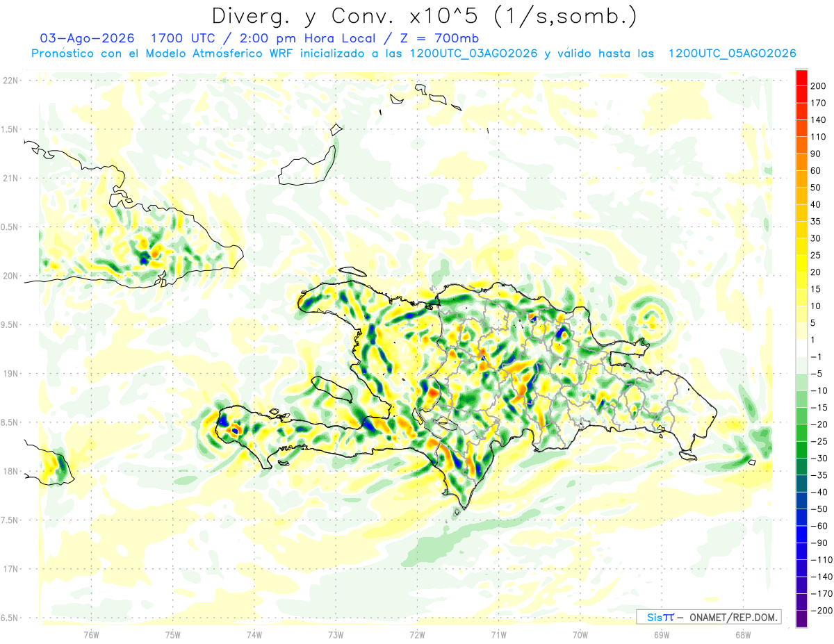Click the dark purple swatch below -200
This screenshot has height=644, width=834.
pyautogui.click(x=801, y=619)
